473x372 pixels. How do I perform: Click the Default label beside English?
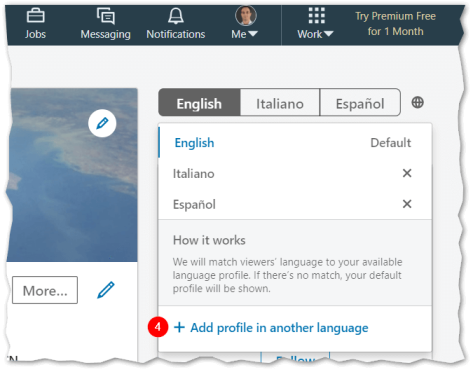tap(391, 143)
